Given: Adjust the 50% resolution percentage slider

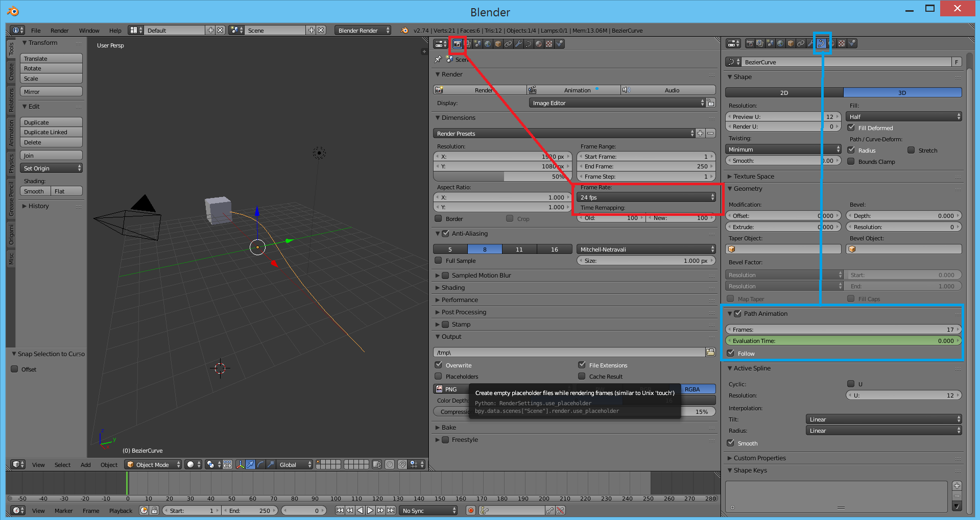Looking at the screenshot, I should (503, 176).
